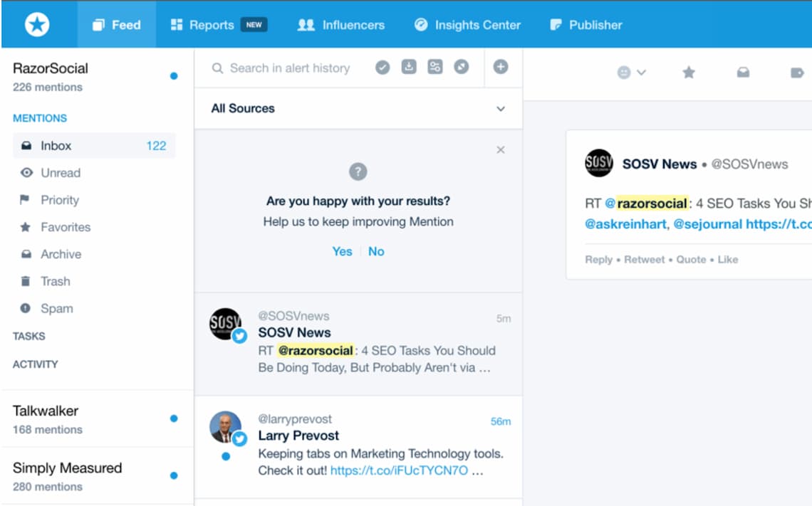
Task: Dismiss the feedback prompt with X
Action: [501, 149]
